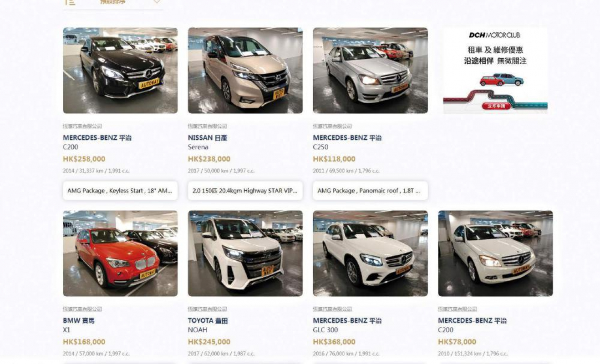This screenshot has height=364, width=600.
Task: Open the Nissan Serena photo
Action: click(x=245, y=71)
